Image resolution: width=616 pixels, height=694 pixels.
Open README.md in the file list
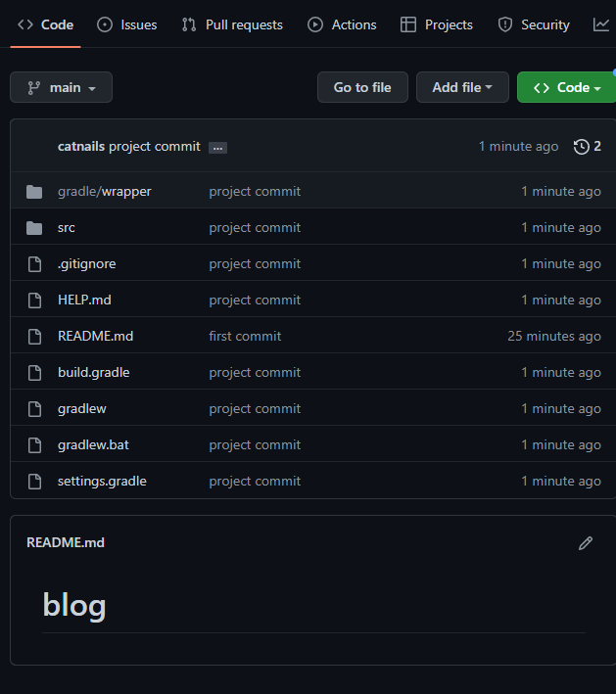click(x=96, y=337)
